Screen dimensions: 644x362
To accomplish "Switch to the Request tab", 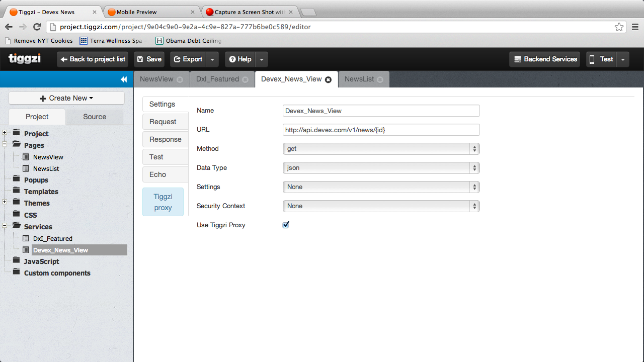I will [x=163, y=122].
